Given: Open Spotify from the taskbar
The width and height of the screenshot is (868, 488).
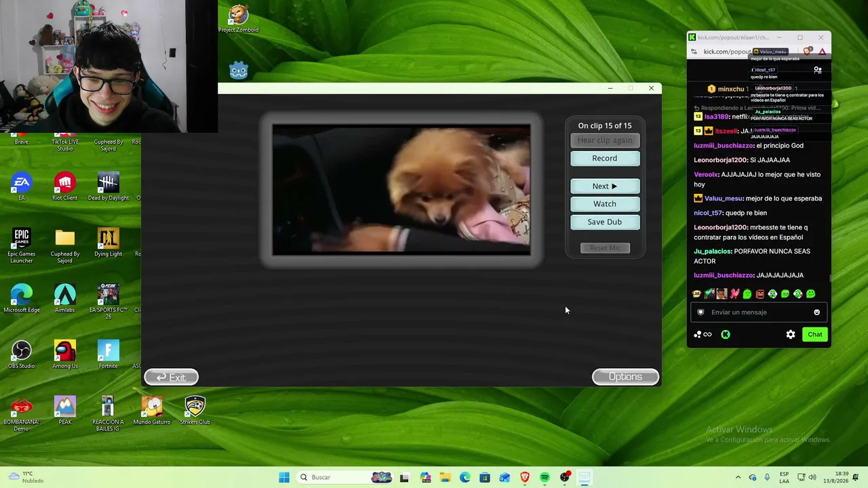Looking at the screenshot, I should point(545,477).
